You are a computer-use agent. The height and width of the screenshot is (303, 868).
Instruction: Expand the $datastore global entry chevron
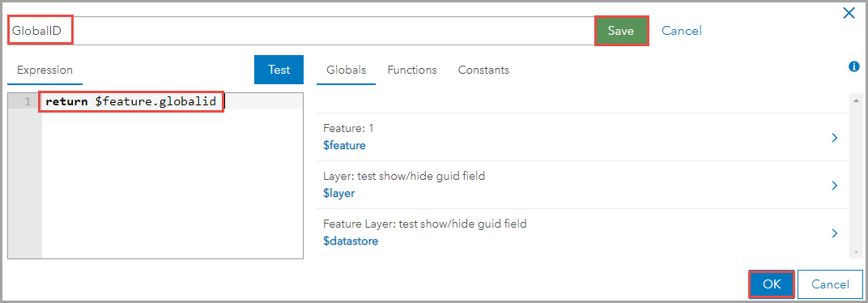tap(835, 233)
